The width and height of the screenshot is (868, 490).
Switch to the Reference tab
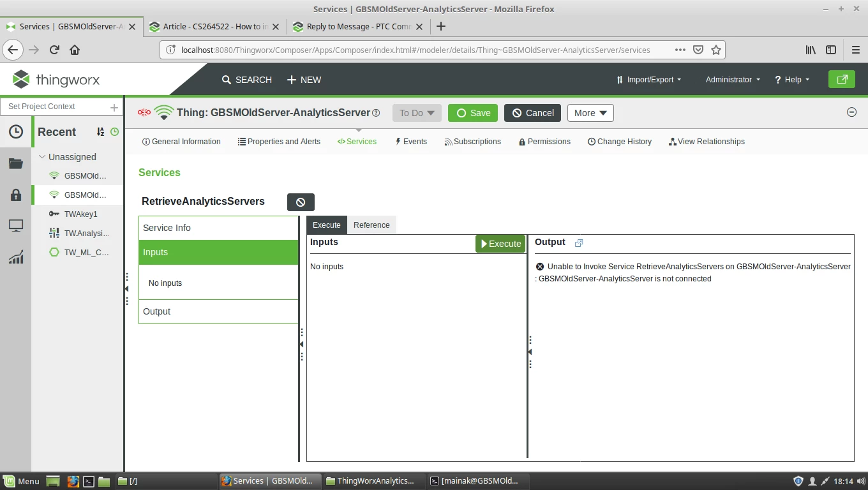(371, 225)
